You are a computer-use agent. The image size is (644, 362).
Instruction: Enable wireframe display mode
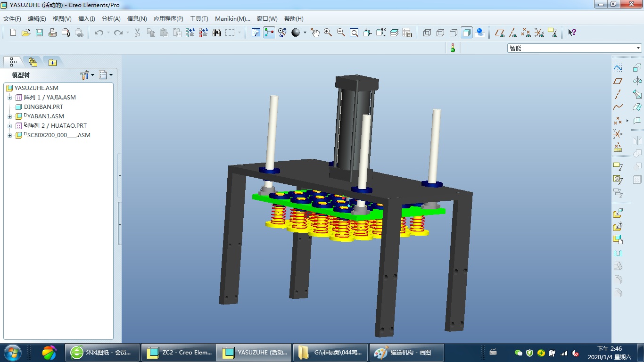click(427, 33)
